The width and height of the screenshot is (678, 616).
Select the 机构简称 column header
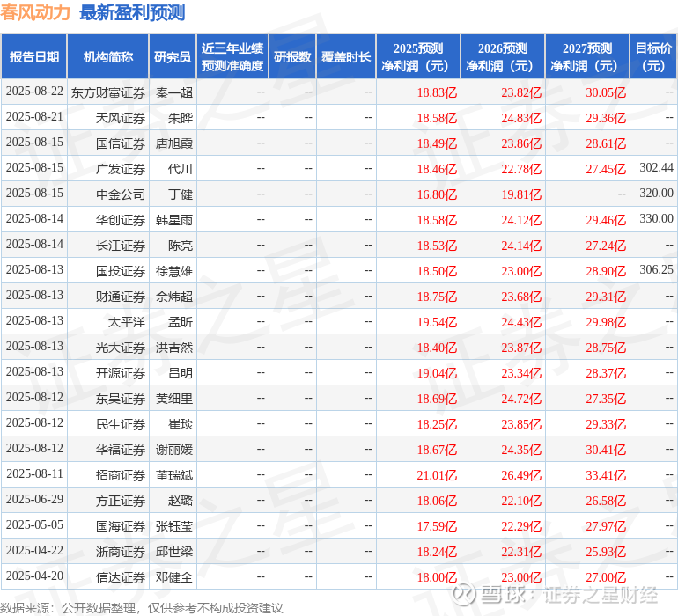point(108,56)
